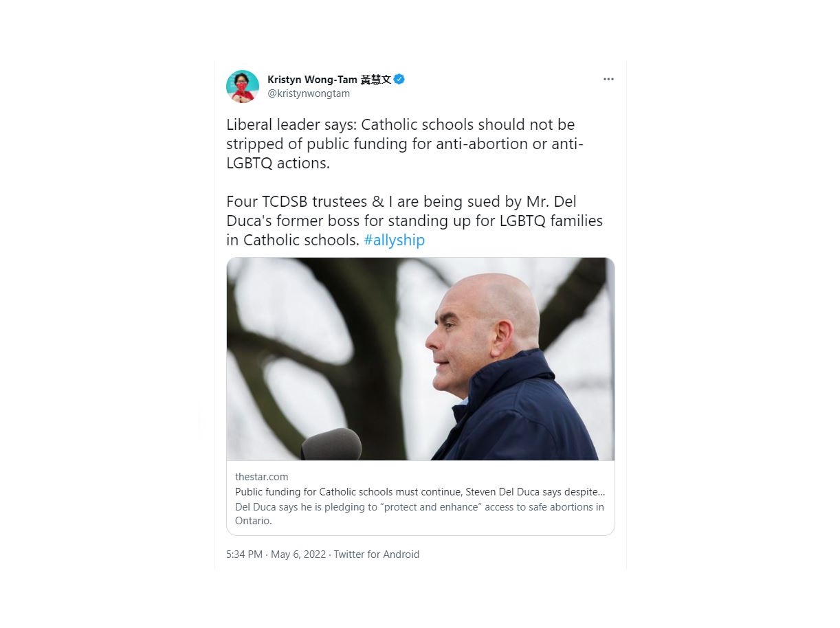Open the 5:34 PM tweet timestamp
The width and height of the screenshot is (840, 628).
[x=244, y=554]
